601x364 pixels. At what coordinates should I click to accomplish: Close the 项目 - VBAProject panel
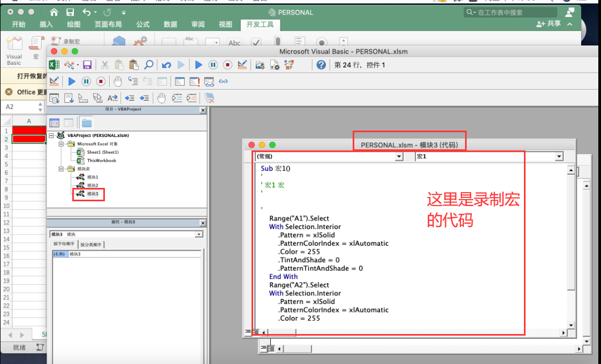tap(203, 110)
